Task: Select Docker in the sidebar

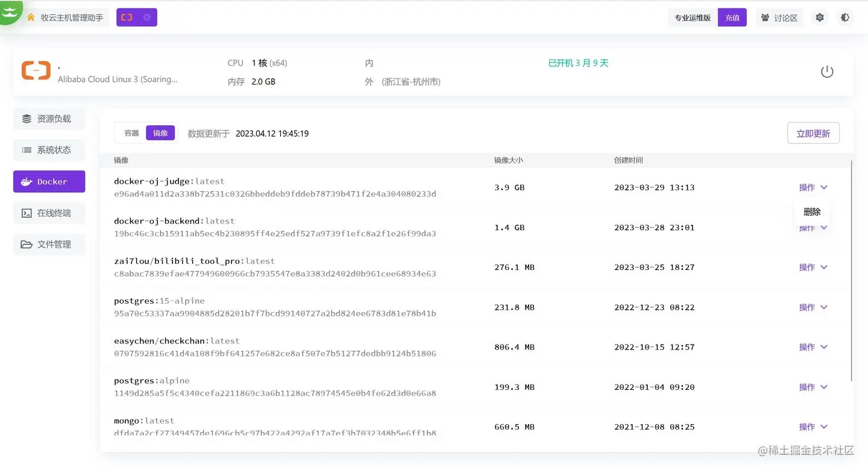Action: pos(49,181)
